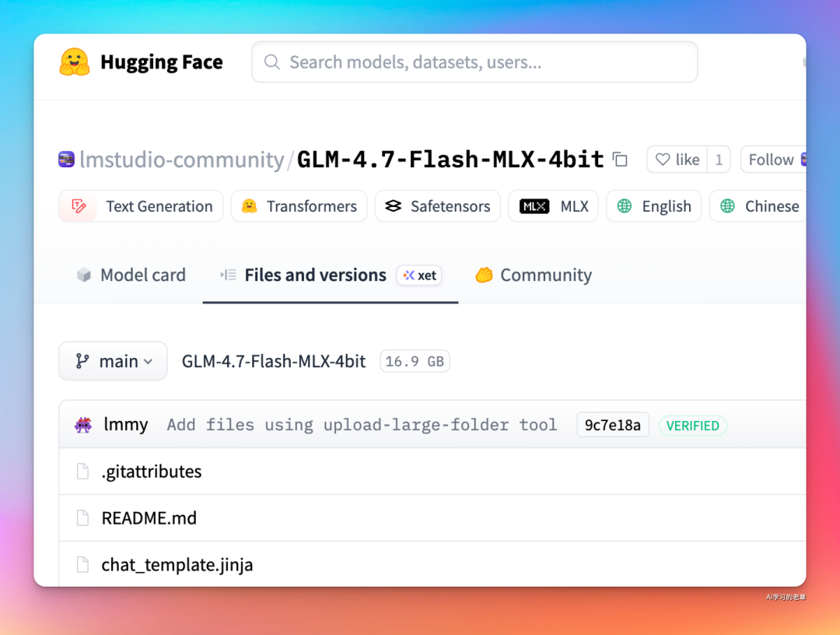Image resolution: width=840 pixels, height=635 pixels.
Task: Open the lmstudio-community organization avatar
Action: click(x=66, y=160)
